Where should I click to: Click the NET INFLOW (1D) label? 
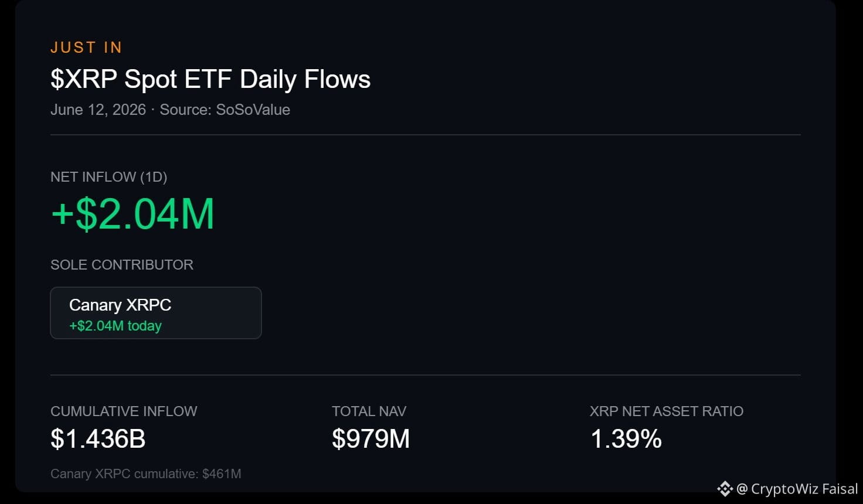pyautogui.click(x=109, y=177)
